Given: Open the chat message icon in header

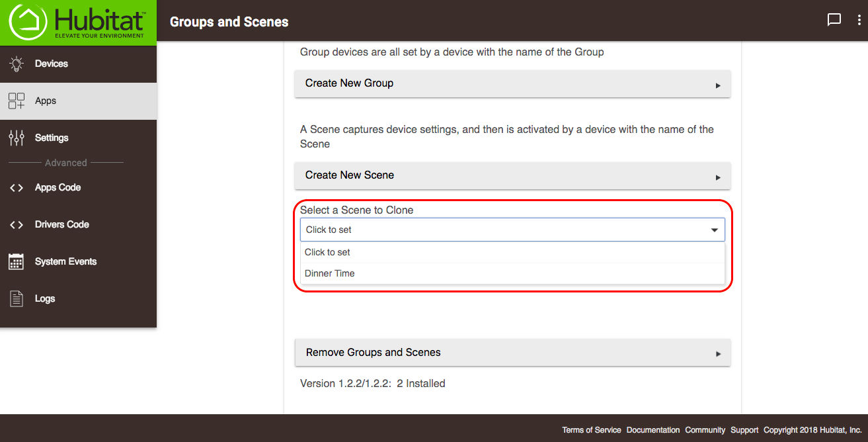Looking at the screenshot, I should [834, 20].
